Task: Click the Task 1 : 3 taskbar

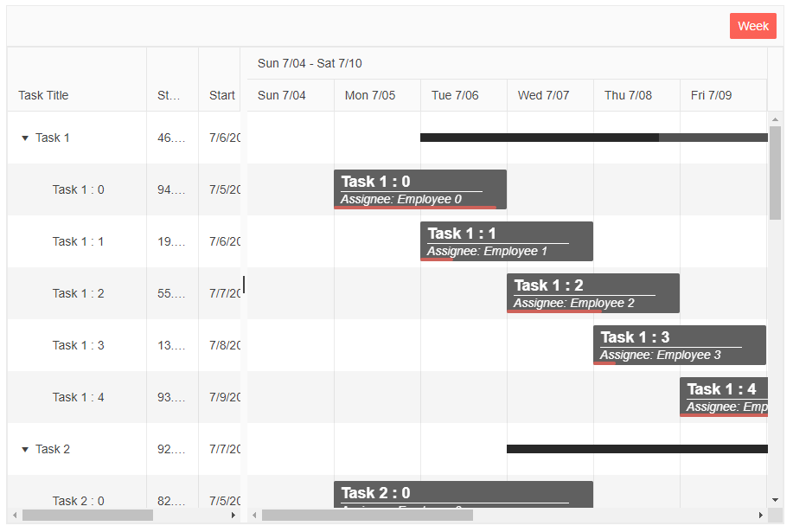Action: pos(680,344)
